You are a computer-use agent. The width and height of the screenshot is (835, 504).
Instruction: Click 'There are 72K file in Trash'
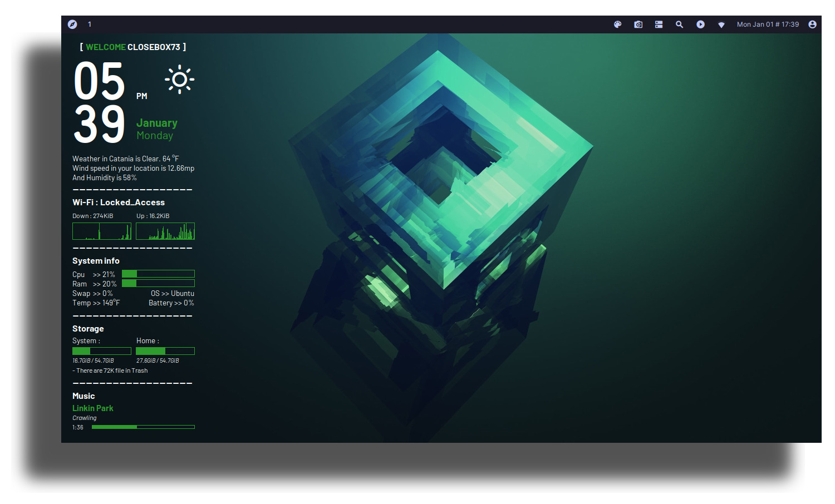[110, 370]
